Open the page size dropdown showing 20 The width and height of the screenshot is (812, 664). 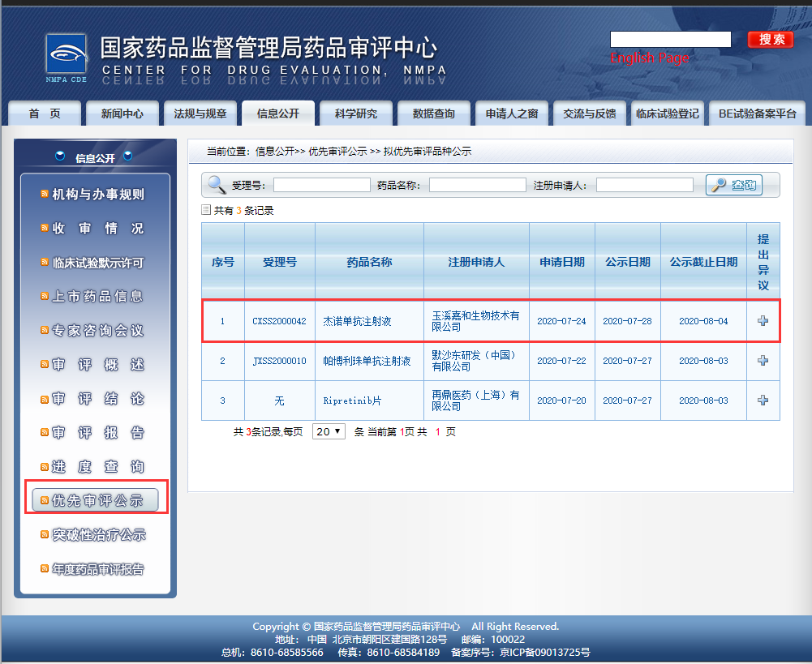329,431
